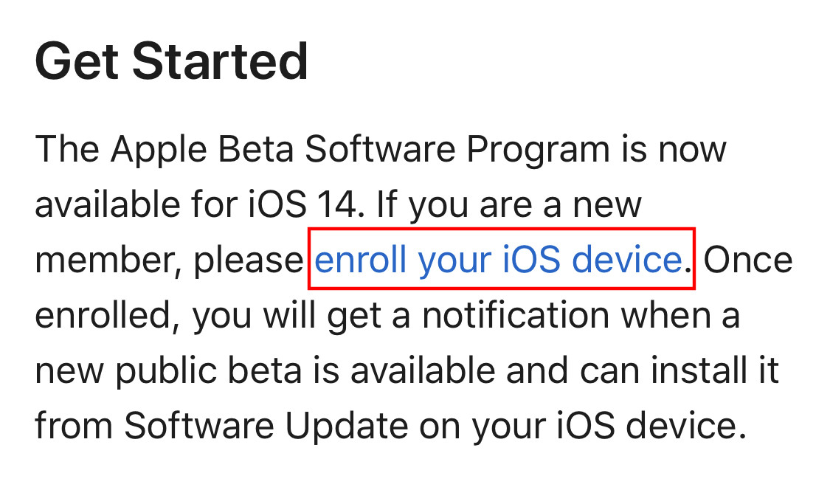This screenshot has width=830, height=504.
Task: Click the word 'Started' in the heading
Action: (x=220, y=62)
